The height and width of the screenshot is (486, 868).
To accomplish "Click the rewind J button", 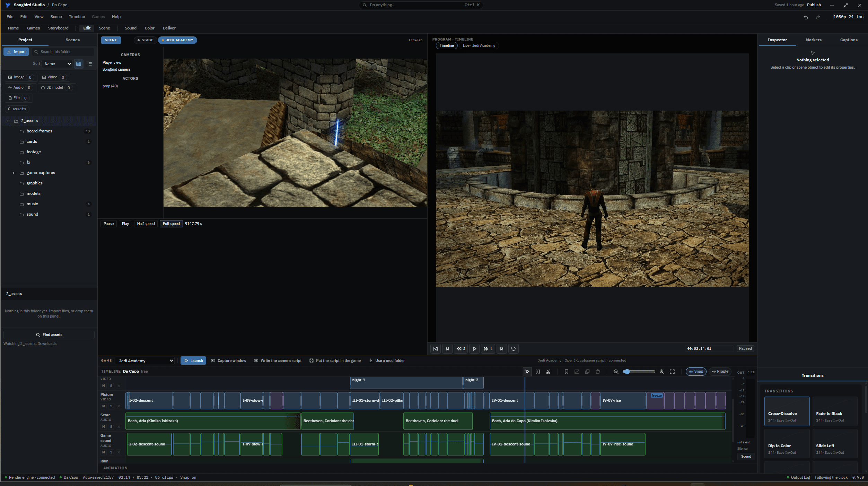I will [x=461, y=349].
